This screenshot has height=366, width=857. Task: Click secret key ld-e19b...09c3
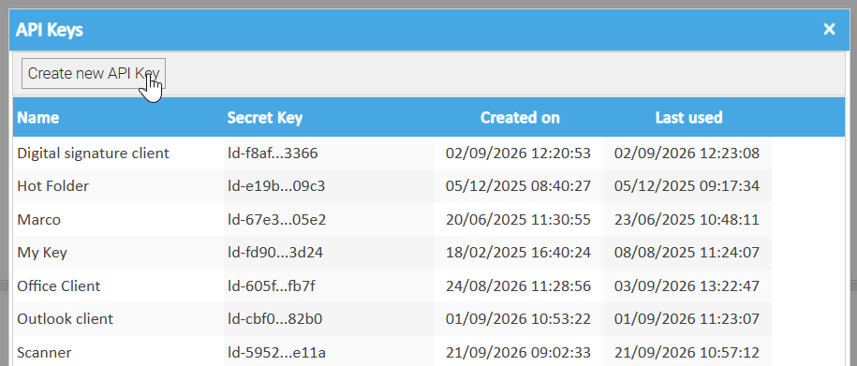pos(276,186)
